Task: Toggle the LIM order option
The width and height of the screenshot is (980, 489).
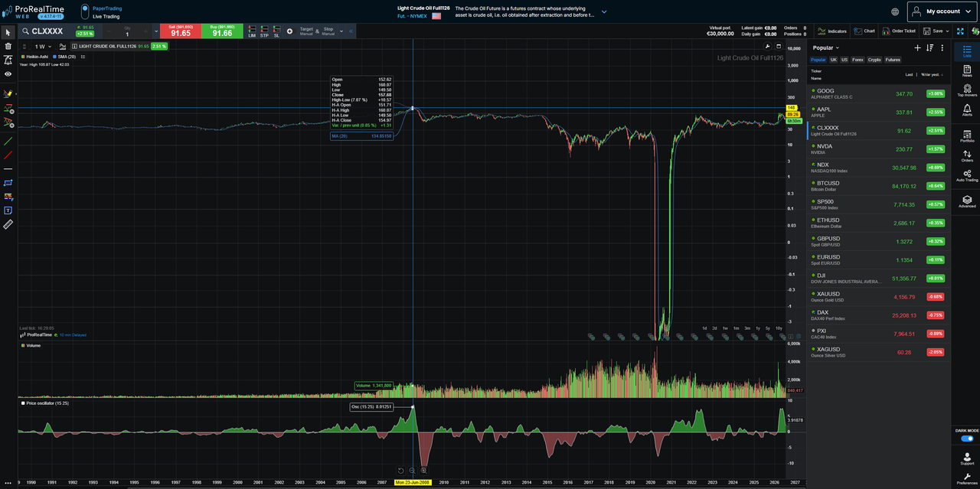Action: point(252,31)
